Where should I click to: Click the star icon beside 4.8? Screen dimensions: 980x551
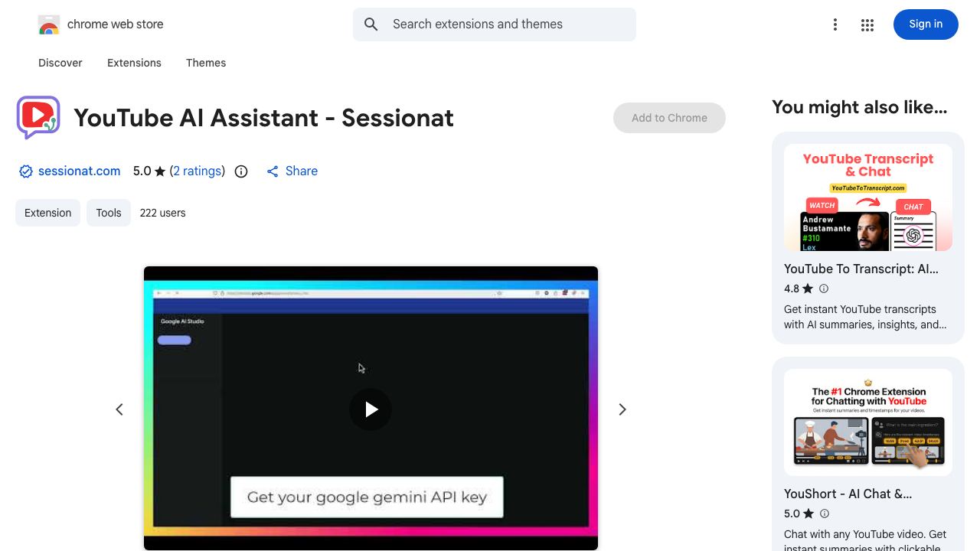808,289
